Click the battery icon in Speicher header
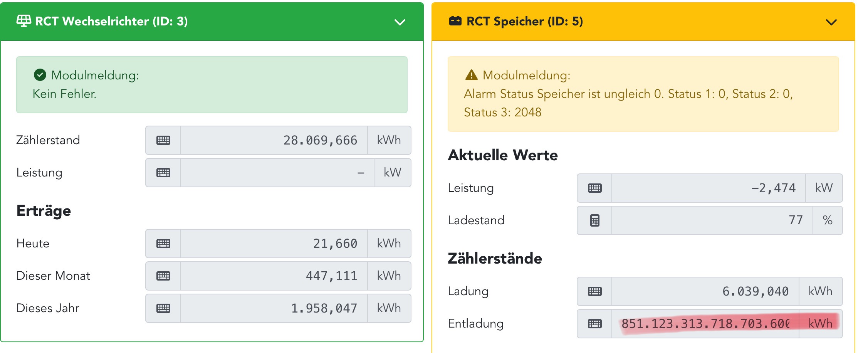The height and width of the screenshot is (353, 868). (455, 21)
